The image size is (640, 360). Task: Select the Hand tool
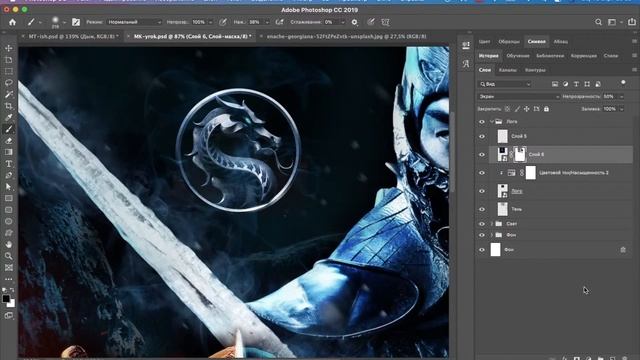tap(9, 244)
